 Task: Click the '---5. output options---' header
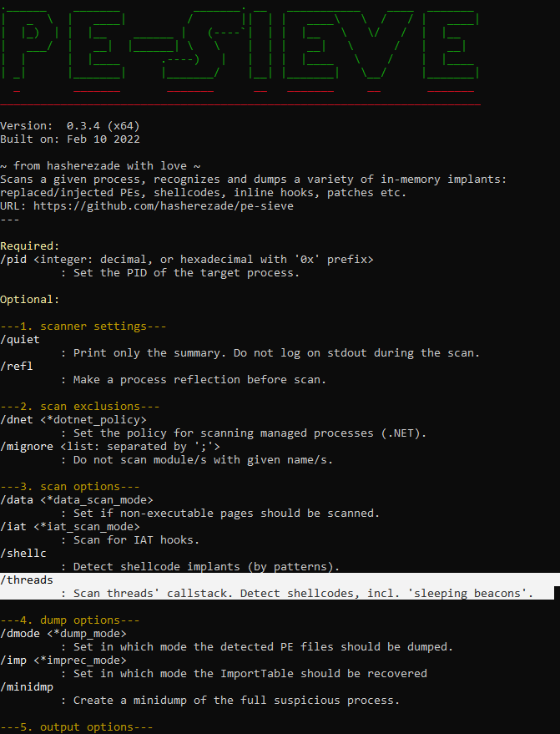[x=77, y=726]
